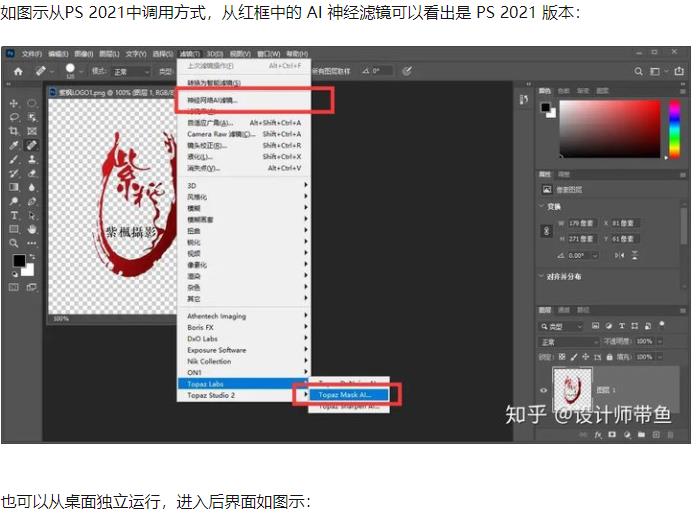
Task: Click the width 179 像素 input field
Action: (x=581, y=223)
